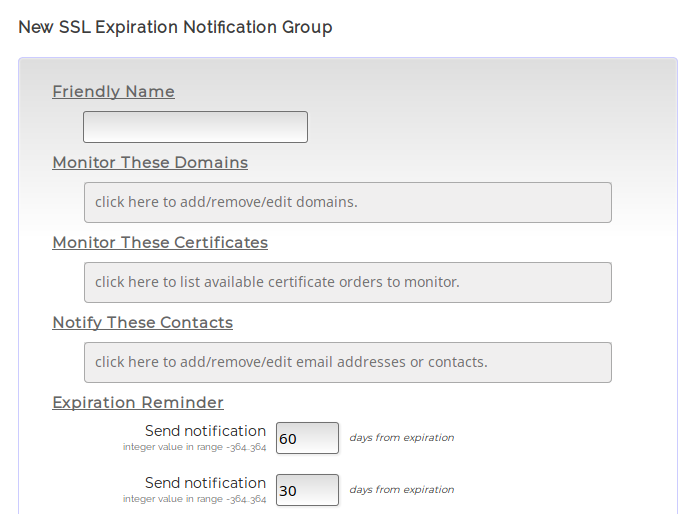Focus the notification field containing 60
The height and width of the screenshot is (514, 694).
(x=307, y=438)
